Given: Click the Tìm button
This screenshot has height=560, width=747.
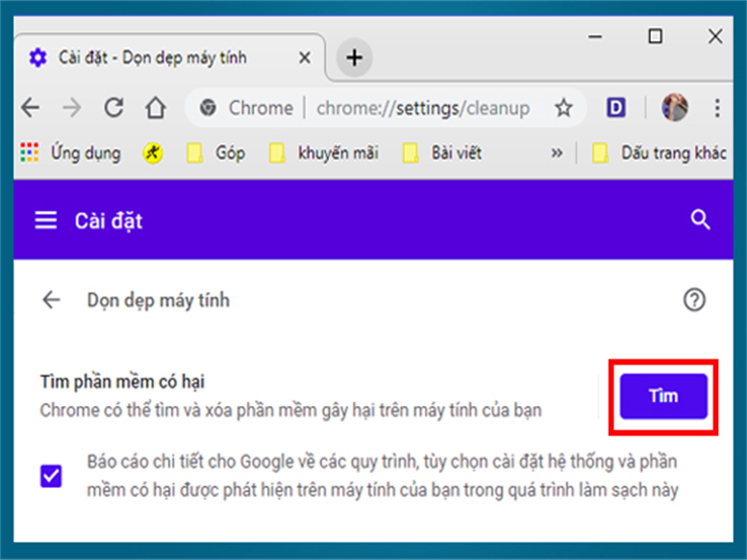Looking at the screenshot, I should [x=663, y=396].
